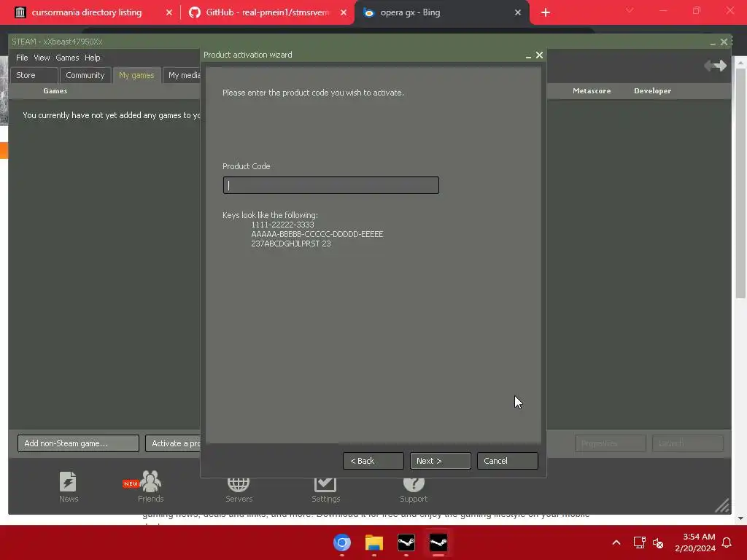The image size is (747, 560).
Task: Close the GitHub browser tab
Action: 343,12
